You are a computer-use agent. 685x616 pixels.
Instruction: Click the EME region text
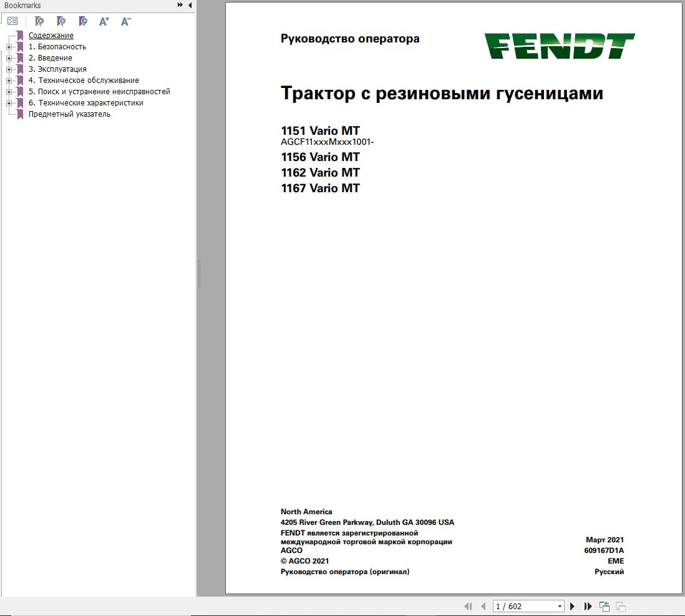coord(616,561)
